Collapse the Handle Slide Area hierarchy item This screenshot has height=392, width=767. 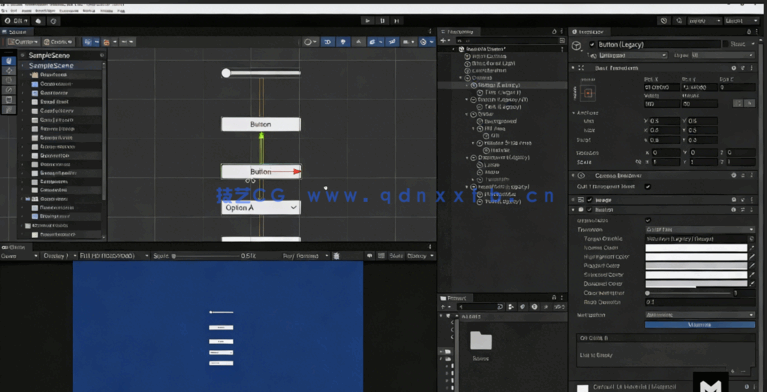coord(474,143)
